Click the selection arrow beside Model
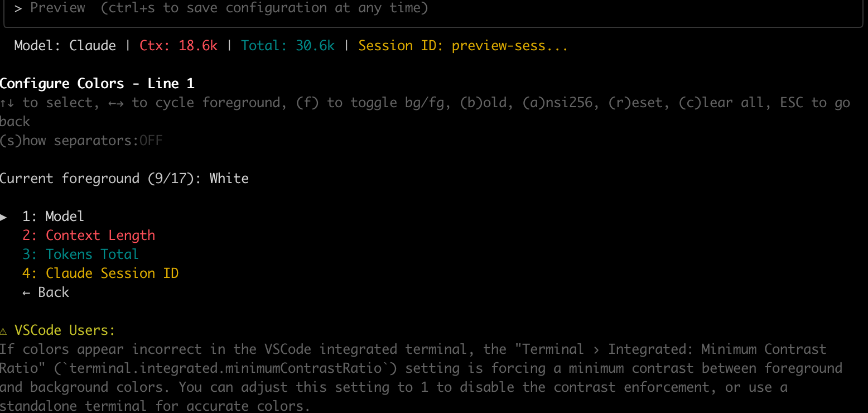This screenshot has width=868, height=413. pyautogui.click(x=3, y=217)
